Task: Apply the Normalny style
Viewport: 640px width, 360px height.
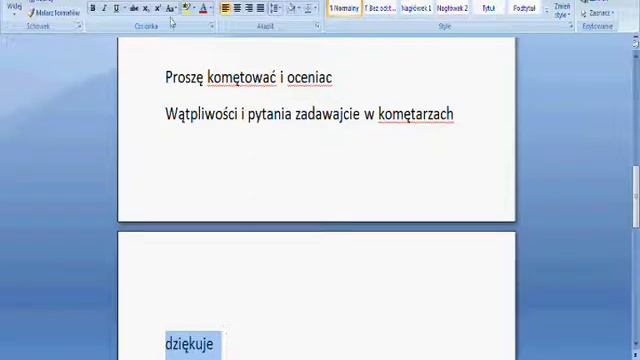Action: point(344,8)
